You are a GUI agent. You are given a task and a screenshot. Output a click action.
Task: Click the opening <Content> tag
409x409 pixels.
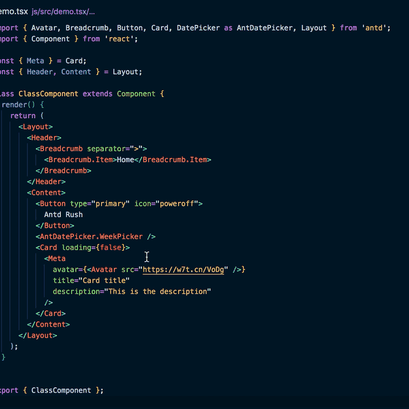[x=46, y=193]
